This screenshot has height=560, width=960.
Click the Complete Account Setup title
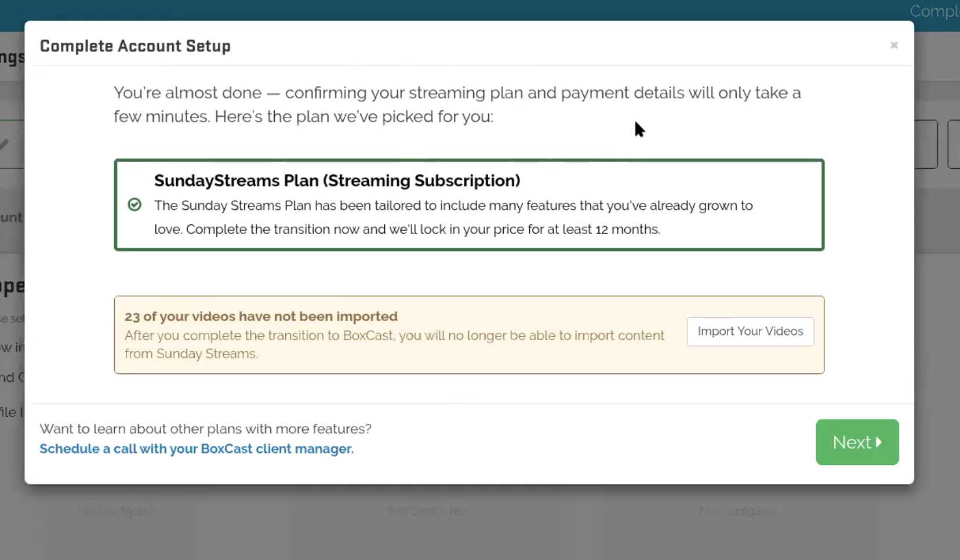pyautogui.click(x=135, y=46)
